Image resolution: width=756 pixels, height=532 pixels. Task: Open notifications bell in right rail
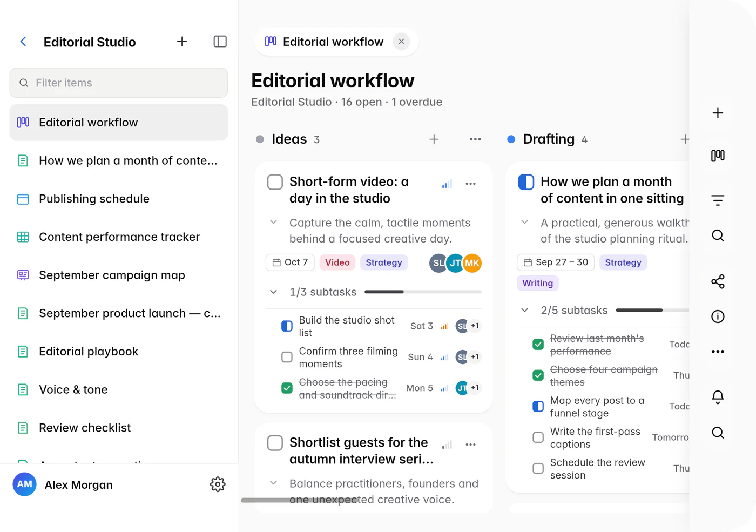coord(718,398)
